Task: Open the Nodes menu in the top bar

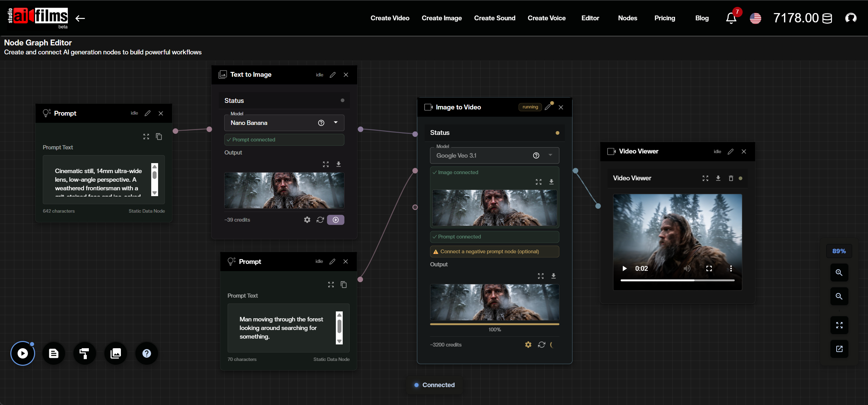Action: point(628,18)
